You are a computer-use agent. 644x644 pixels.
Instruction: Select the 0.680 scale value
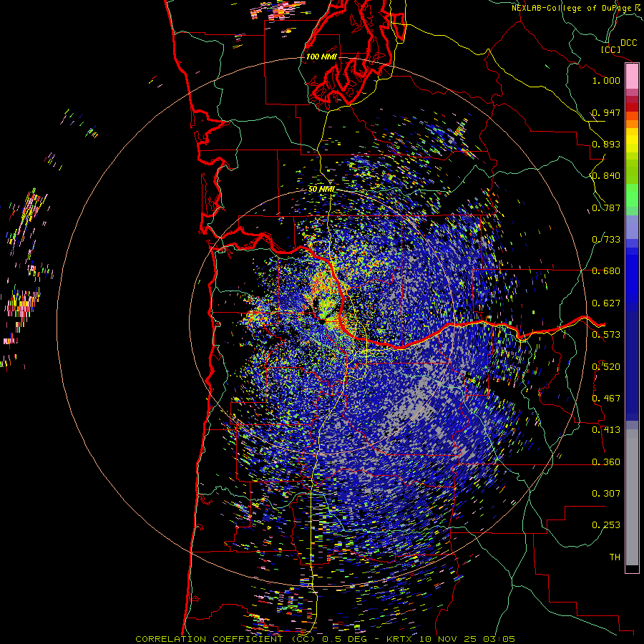[x=606, y=271]
